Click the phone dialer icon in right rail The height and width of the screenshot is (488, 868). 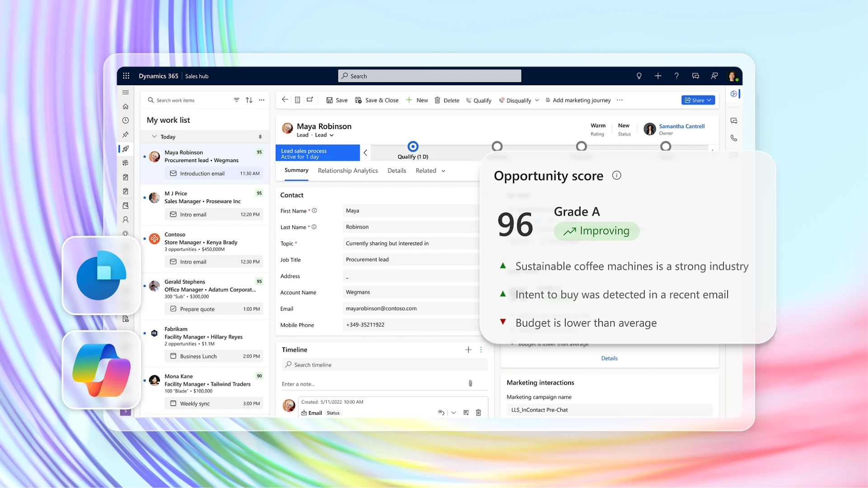734,138
